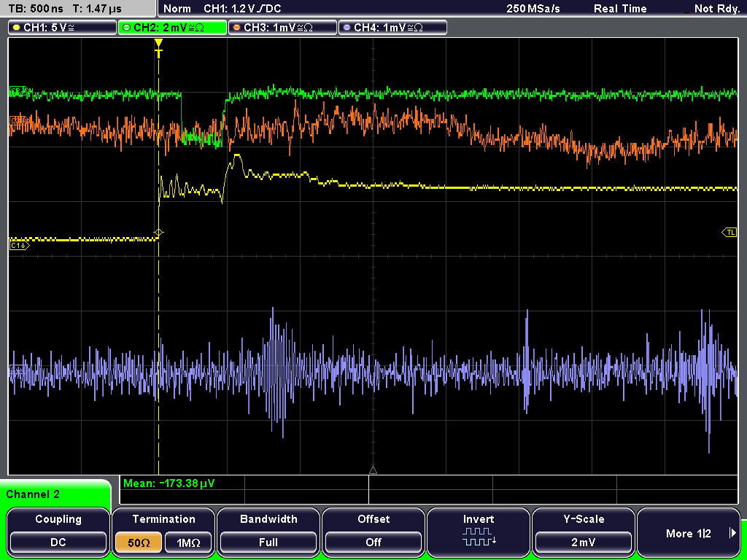Click the Not Rdy. status indicator
Image resolution: width=747 pixels, height=560 pixels.
[x=716, y=9]
